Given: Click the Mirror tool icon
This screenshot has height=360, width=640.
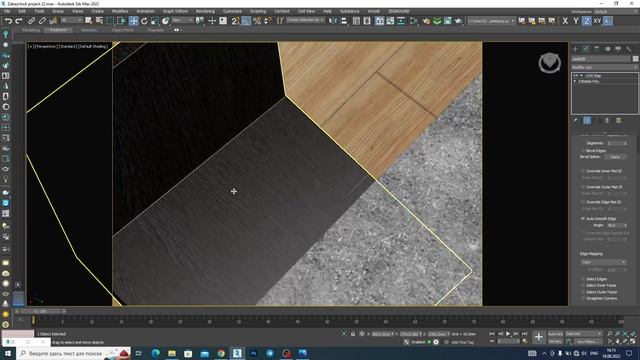Looking at the screenshot, I should tap(333, 21).
